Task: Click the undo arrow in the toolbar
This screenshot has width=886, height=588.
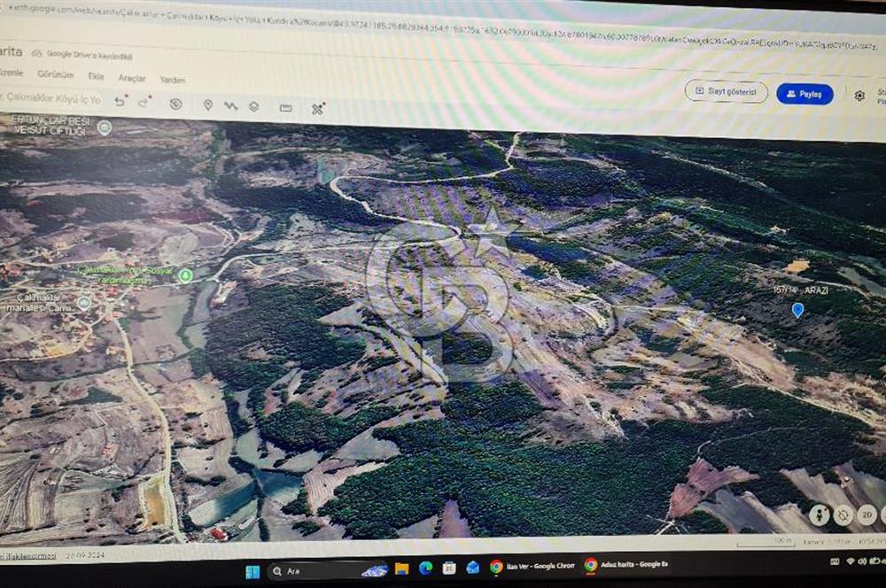Action: (x=120, y=102)
